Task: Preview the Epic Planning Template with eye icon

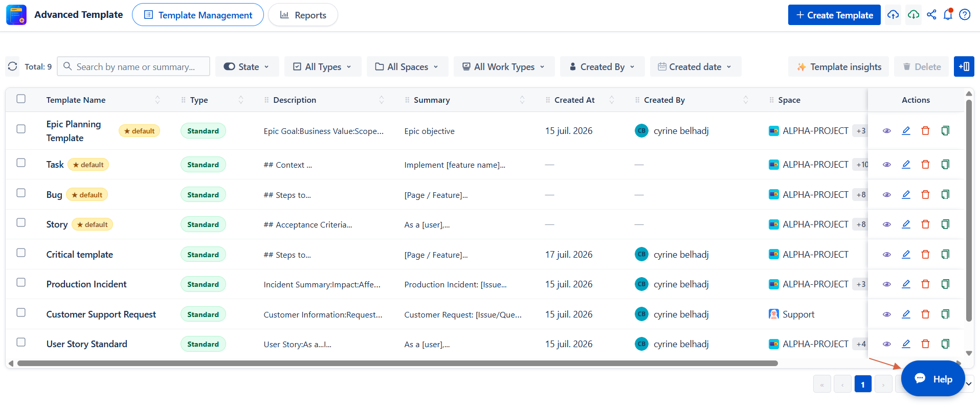Action: (887, 131)
